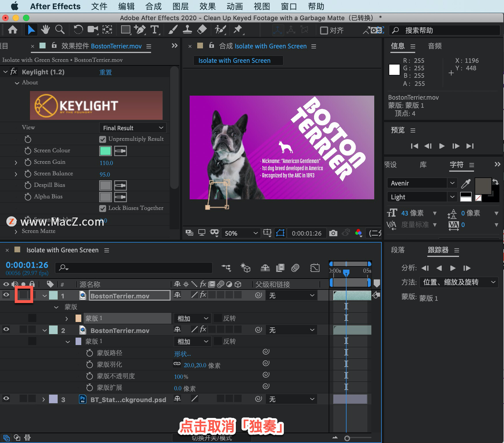Image resolution: width=504 pixels, height=443 pixels.
Task: Enable the 对齐 snapping checkbox
Action: coord(324,30)
